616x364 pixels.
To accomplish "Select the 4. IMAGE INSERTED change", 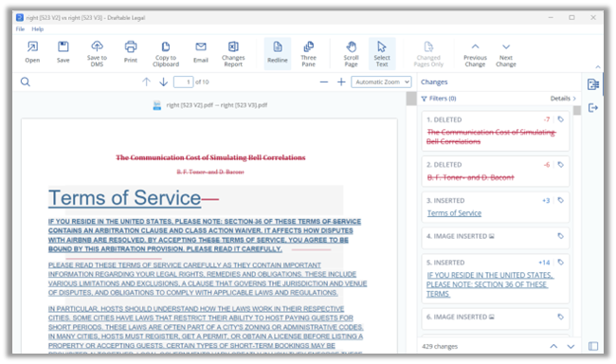I will [495, 238].
